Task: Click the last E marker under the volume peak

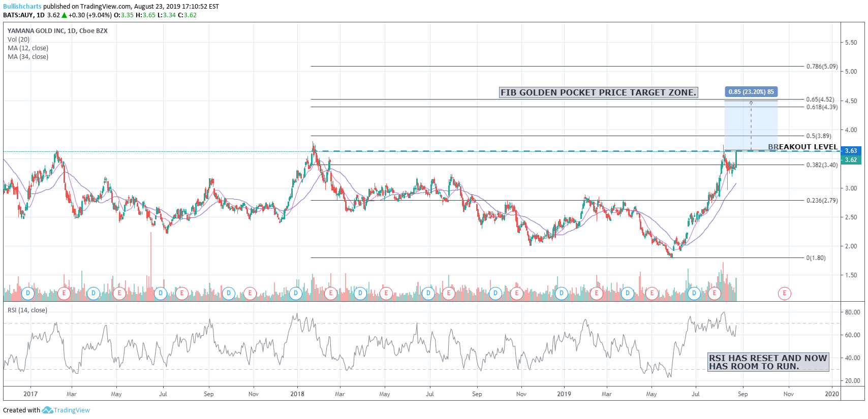Action: pyautogui.click(x=715, y=293)
